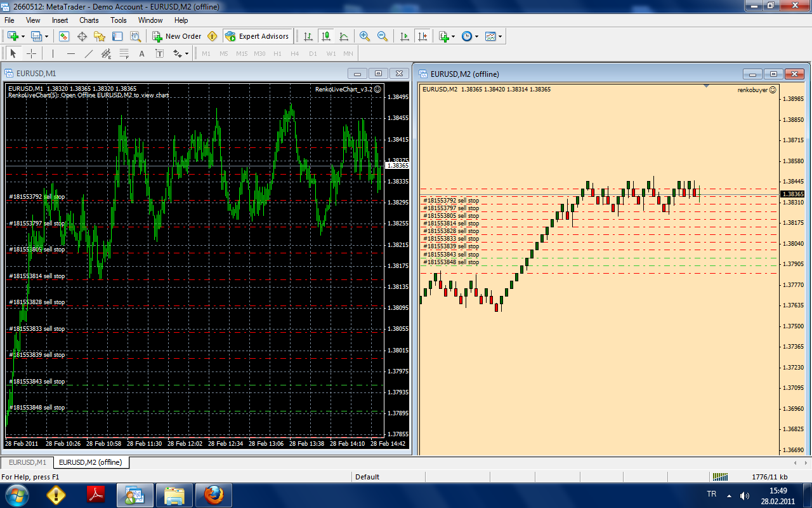Switch to EURUSD,M1 chart tab

27,462
